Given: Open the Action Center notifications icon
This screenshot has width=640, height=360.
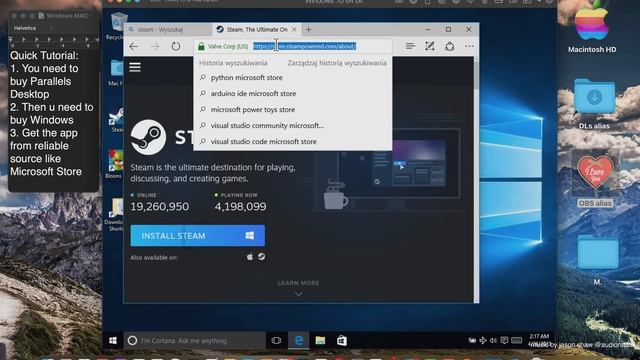Looking at the screenshot, I should [x=504, y=340].
